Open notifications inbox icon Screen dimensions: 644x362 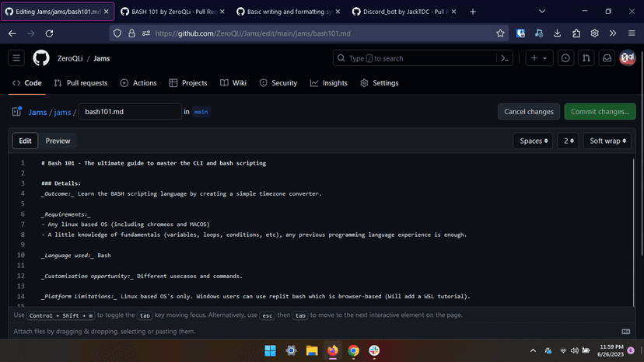[607, 58]
